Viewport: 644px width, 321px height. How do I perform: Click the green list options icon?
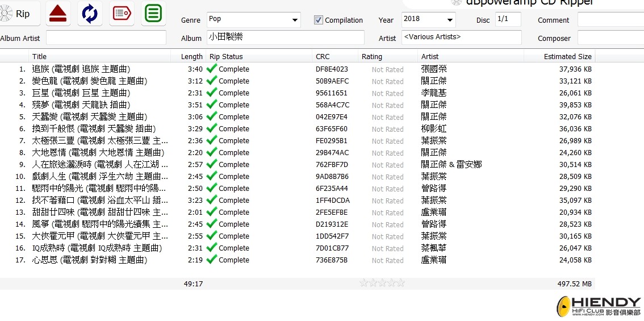[153, 14]
